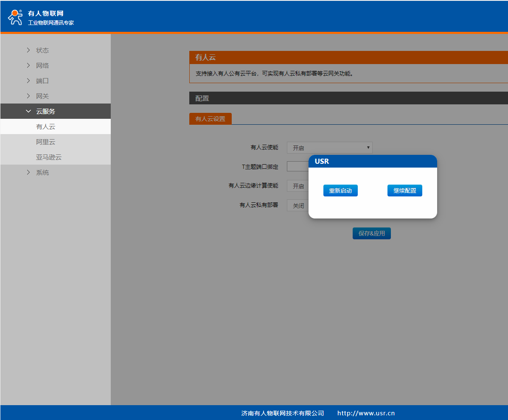Click the USR running man logo

point(15,17)
